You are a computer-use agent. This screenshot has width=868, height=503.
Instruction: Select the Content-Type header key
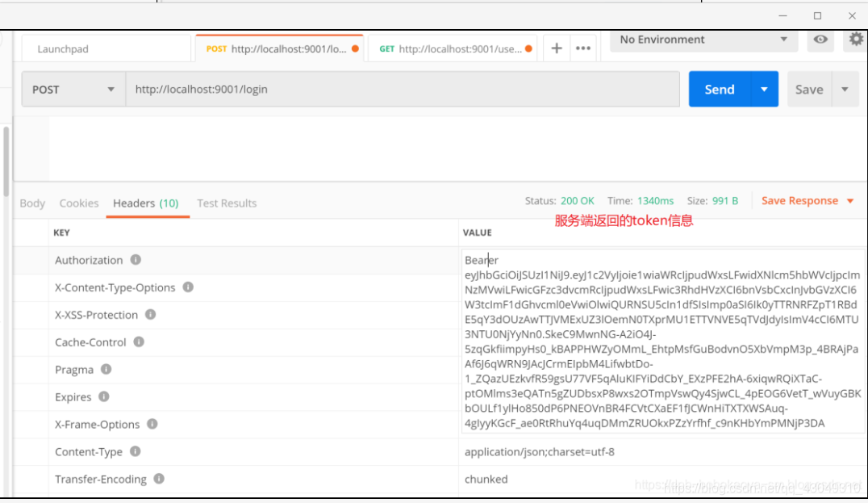pos(89,451)
